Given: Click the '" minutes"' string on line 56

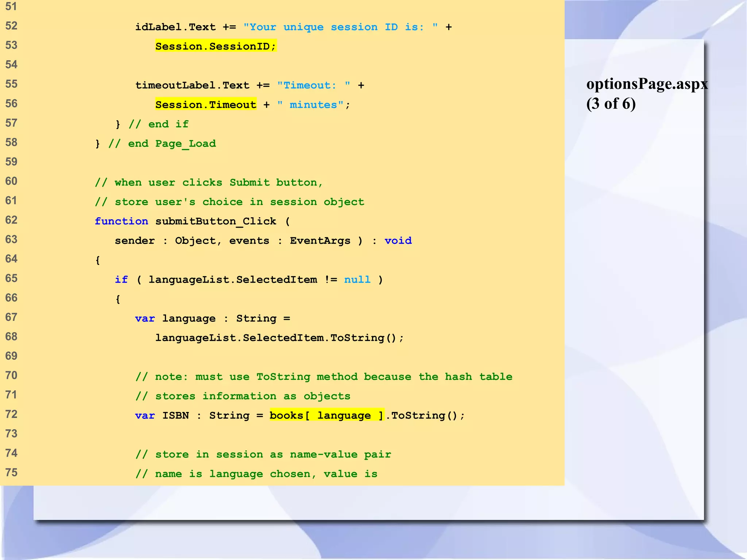Looking at the screenshot, I should tap(310, 105).
